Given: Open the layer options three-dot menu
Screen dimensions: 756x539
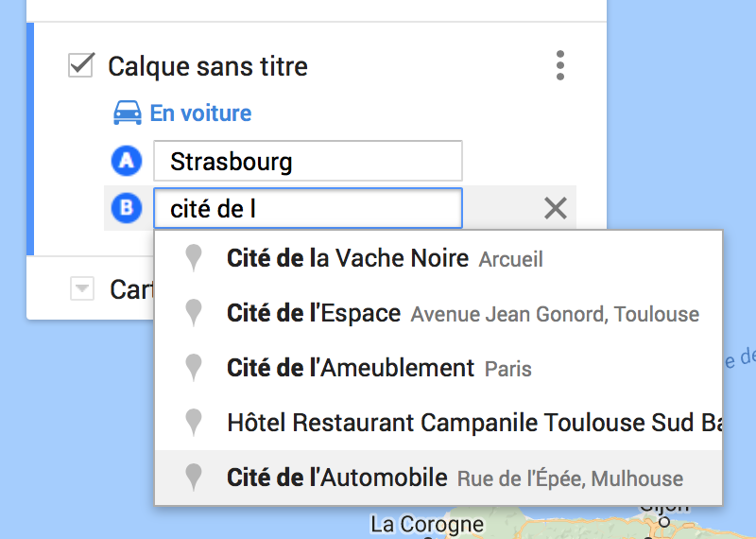Looking at the screenshot, I should pyautogui.click(x=559, y=65).
